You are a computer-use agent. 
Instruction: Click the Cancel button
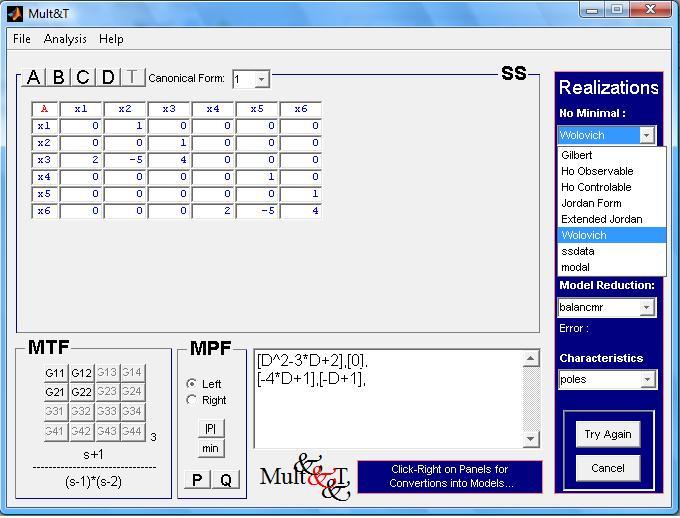[608, 468]
